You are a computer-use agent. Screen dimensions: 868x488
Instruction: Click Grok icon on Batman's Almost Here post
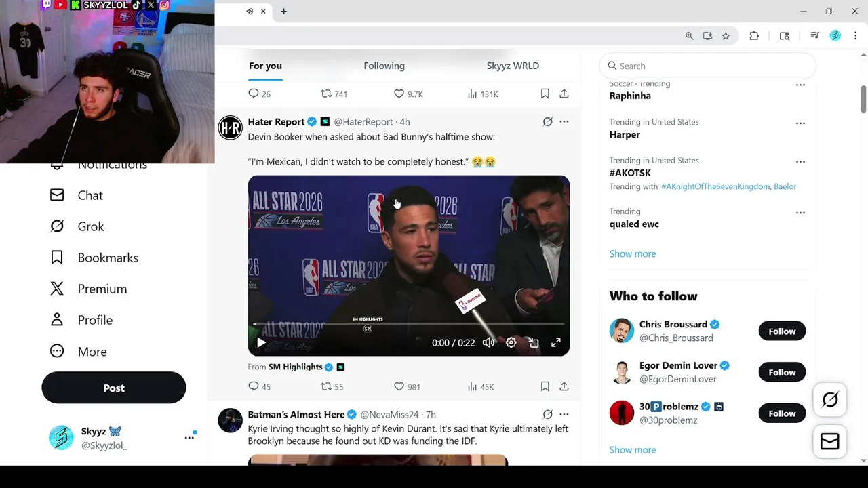pyautogui.click(x=547, y=414)
